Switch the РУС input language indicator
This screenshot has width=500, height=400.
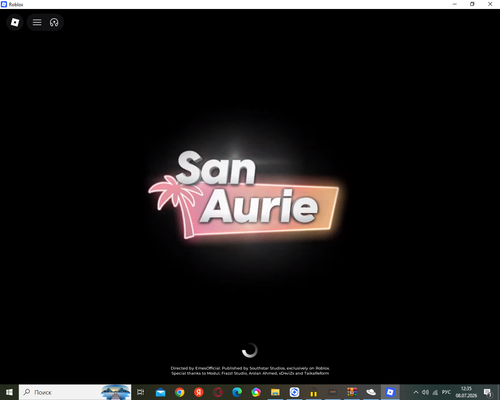point(446,392)
